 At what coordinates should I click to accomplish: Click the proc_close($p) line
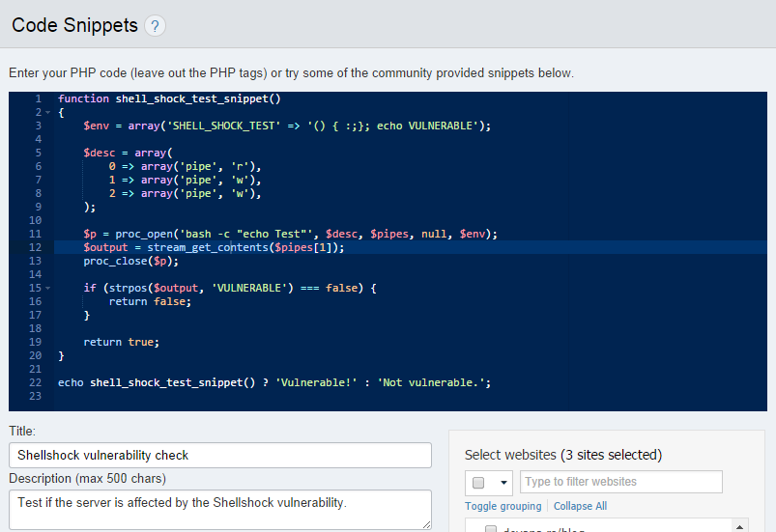(x=130, y=261)
